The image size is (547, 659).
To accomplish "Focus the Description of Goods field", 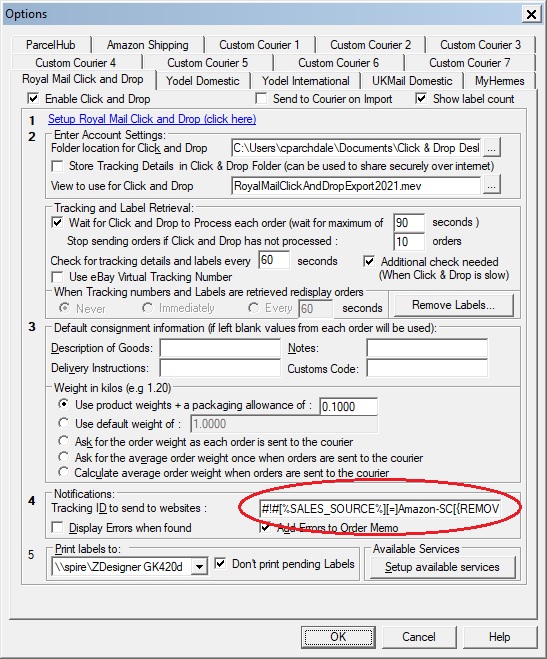I will (x=220, y=348).
